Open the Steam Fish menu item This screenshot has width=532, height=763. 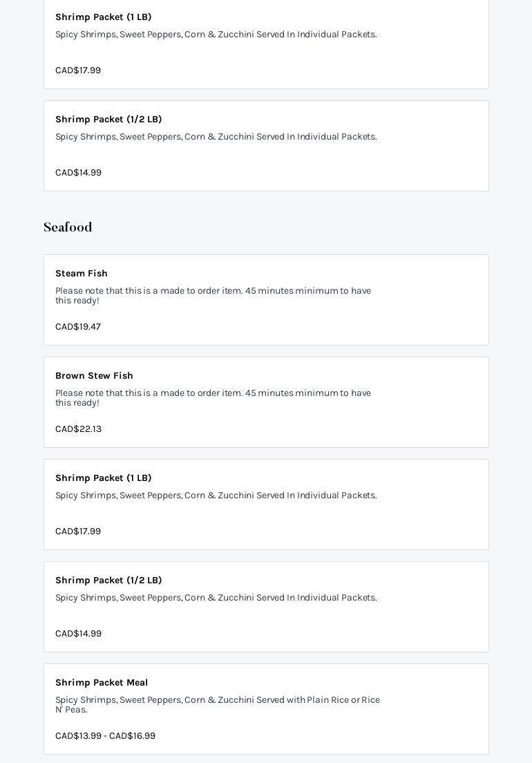(82, 274)
